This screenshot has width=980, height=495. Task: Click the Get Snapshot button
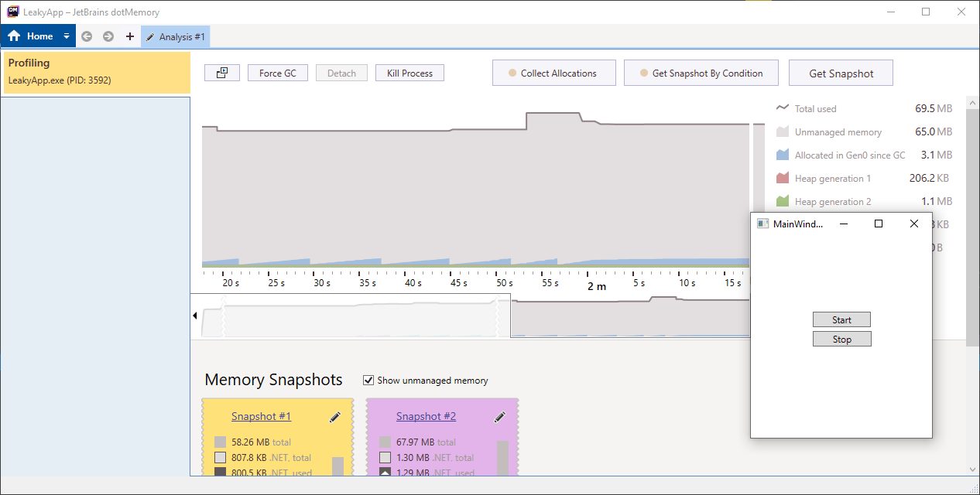[x=841, y=72]
